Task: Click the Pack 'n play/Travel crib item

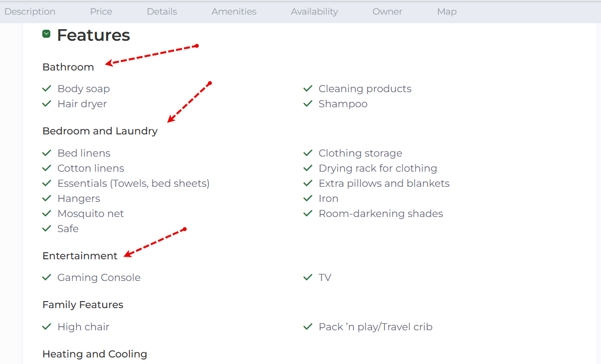Action: [375, 327]
